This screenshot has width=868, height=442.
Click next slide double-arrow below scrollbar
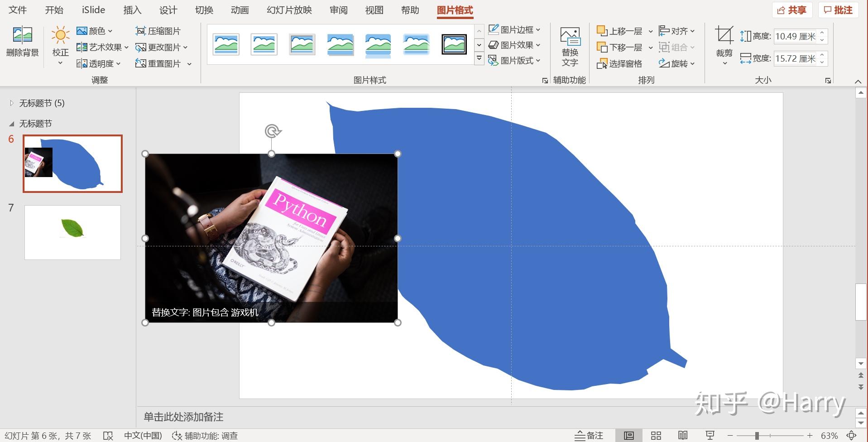861,387
